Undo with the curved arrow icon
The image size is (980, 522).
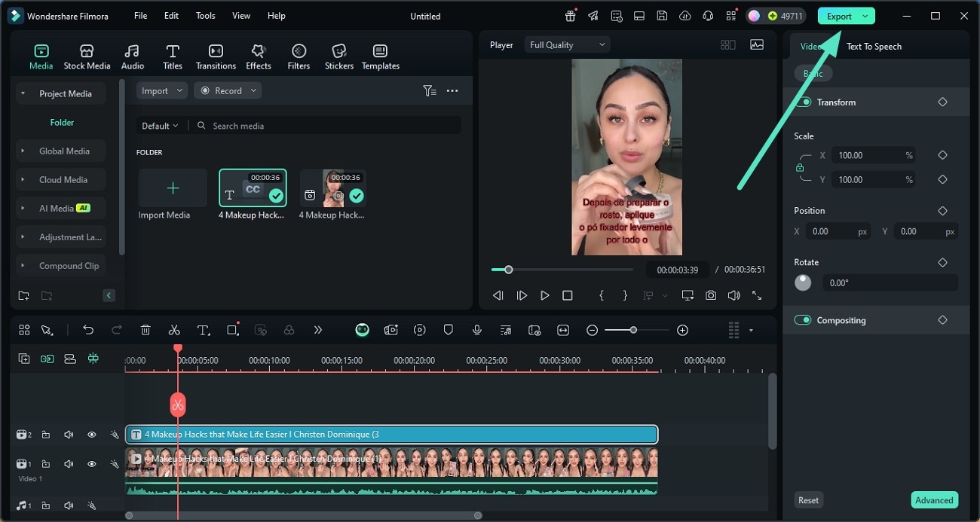pos(88,330)
